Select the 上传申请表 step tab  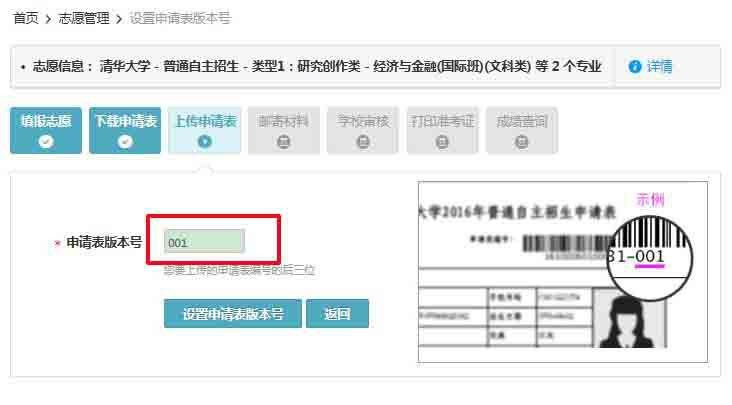pos(204,130)
